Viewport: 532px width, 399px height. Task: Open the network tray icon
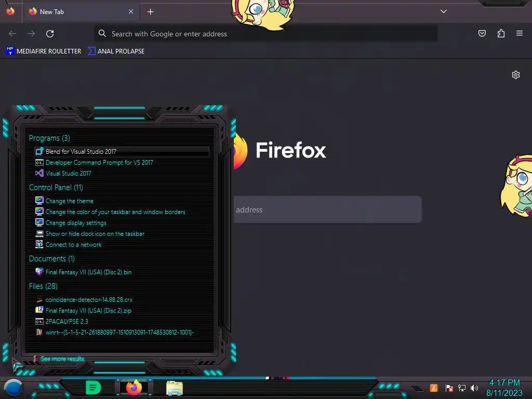(x=462, y=388)
